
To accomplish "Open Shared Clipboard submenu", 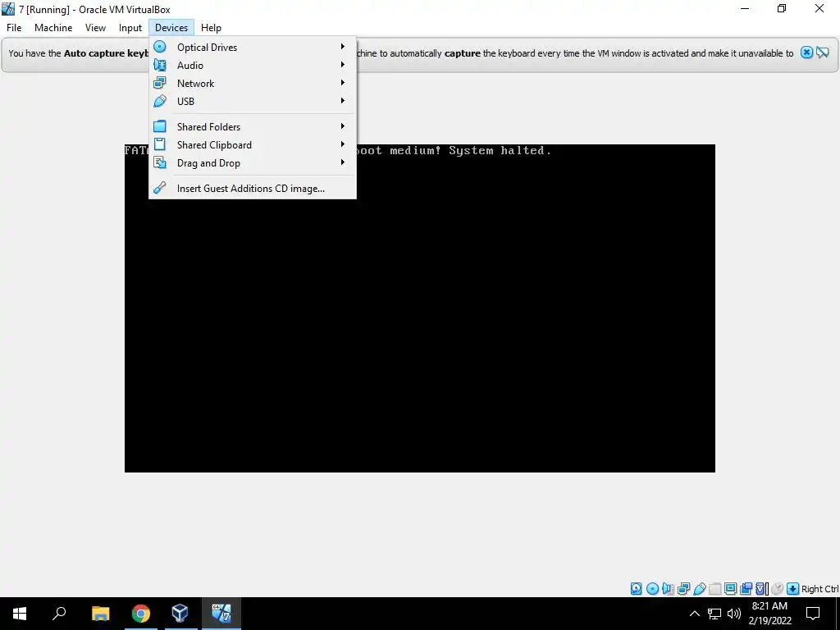I will point(253,144).
